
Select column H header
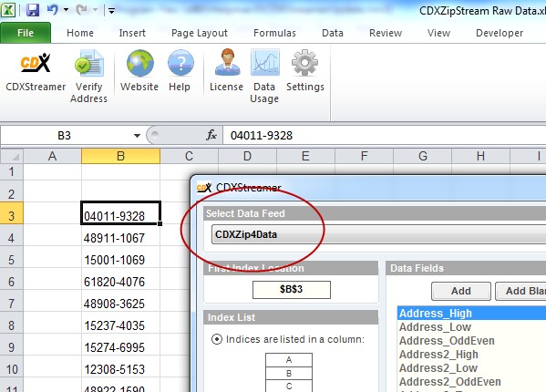click(x=480, y=156)
